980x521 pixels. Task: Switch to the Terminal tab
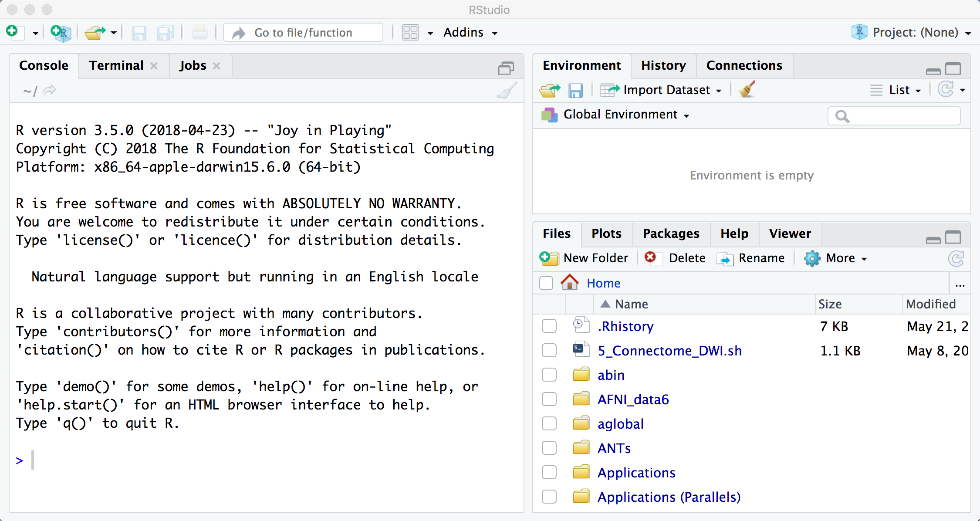pos(116,66)
